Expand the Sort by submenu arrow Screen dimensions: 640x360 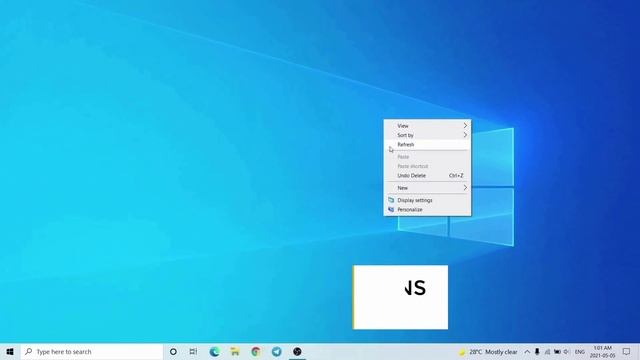(x=465, y=135)
